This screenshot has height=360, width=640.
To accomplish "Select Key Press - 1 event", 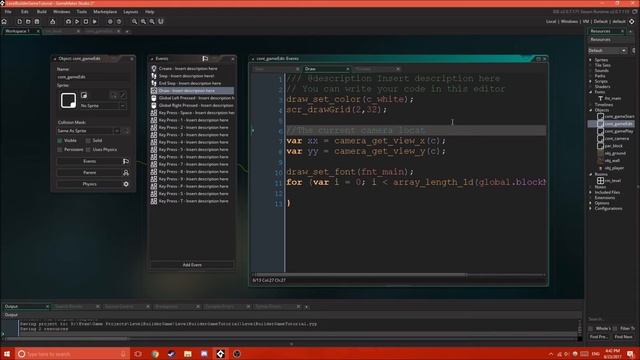I will (x=192, y=120).
